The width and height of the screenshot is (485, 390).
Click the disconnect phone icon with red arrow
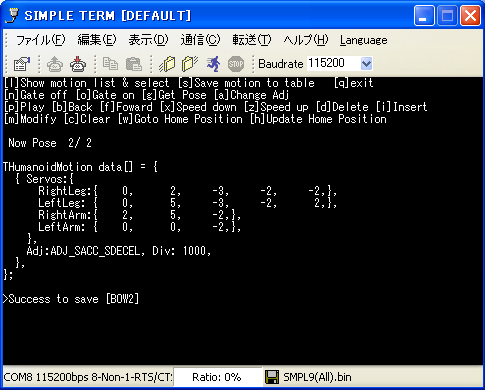[78, 64]
